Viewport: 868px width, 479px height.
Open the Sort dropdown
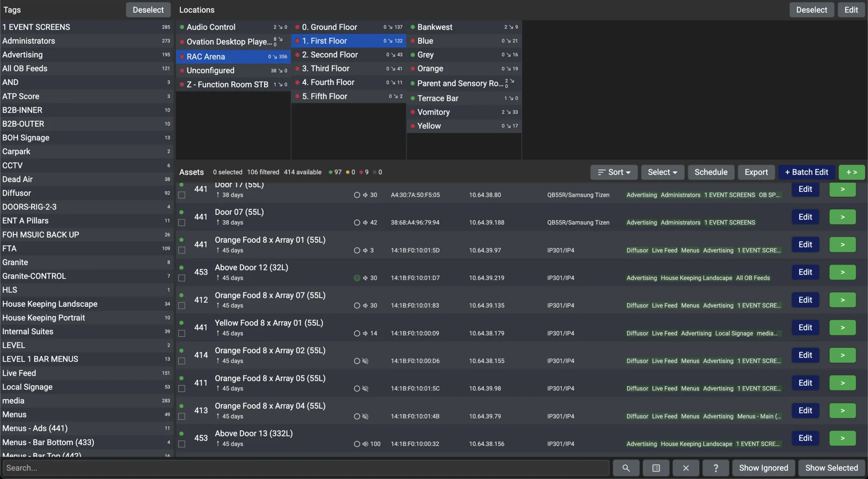point(614,172)
